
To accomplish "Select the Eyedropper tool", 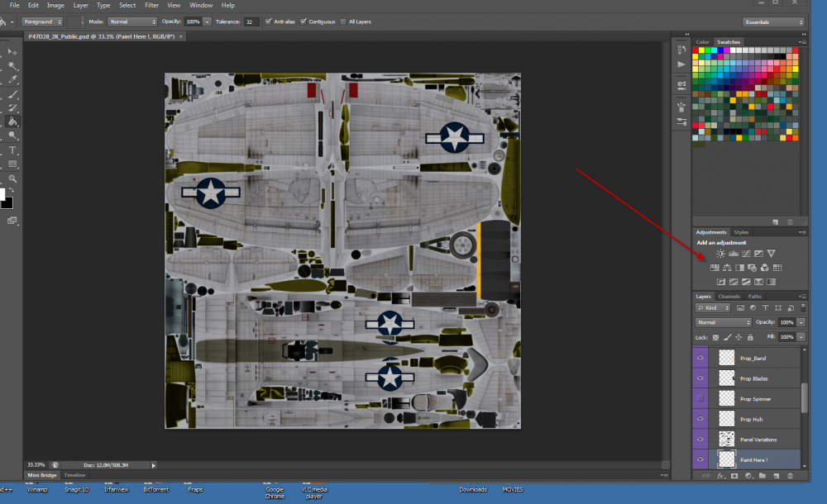I will (13, 79).
